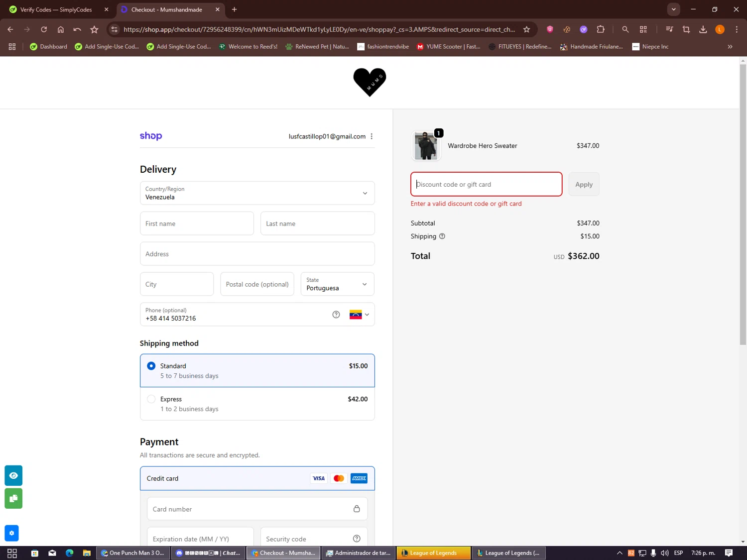The image size is (747, 560).
Task: Focus the Expiration date field
Action: pyautogui.click(x=200, y=537)
